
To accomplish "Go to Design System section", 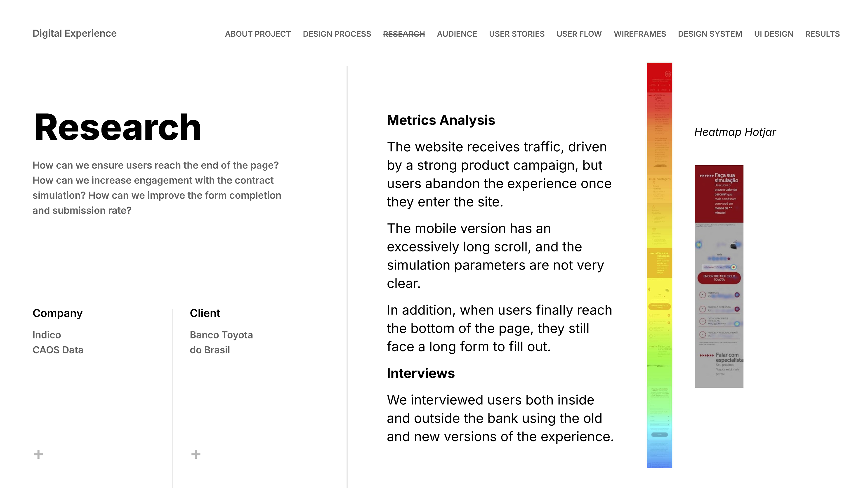I will pos(710,34).
